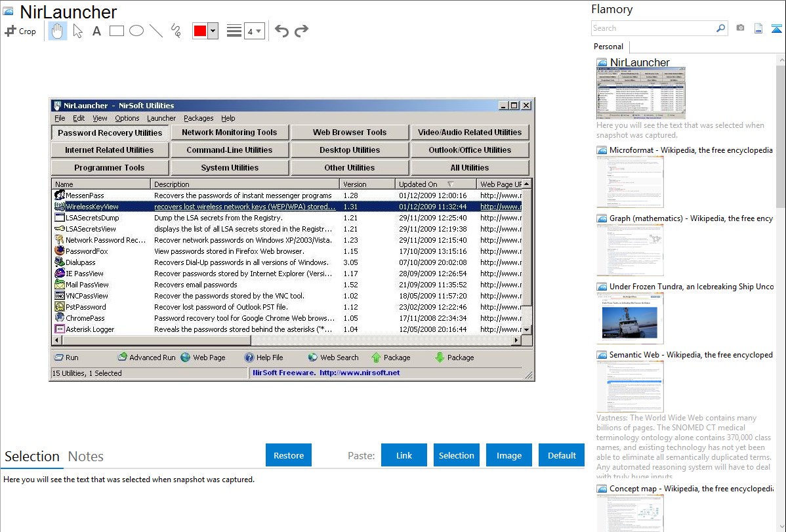Undo the last annotation

pos(281,31)
